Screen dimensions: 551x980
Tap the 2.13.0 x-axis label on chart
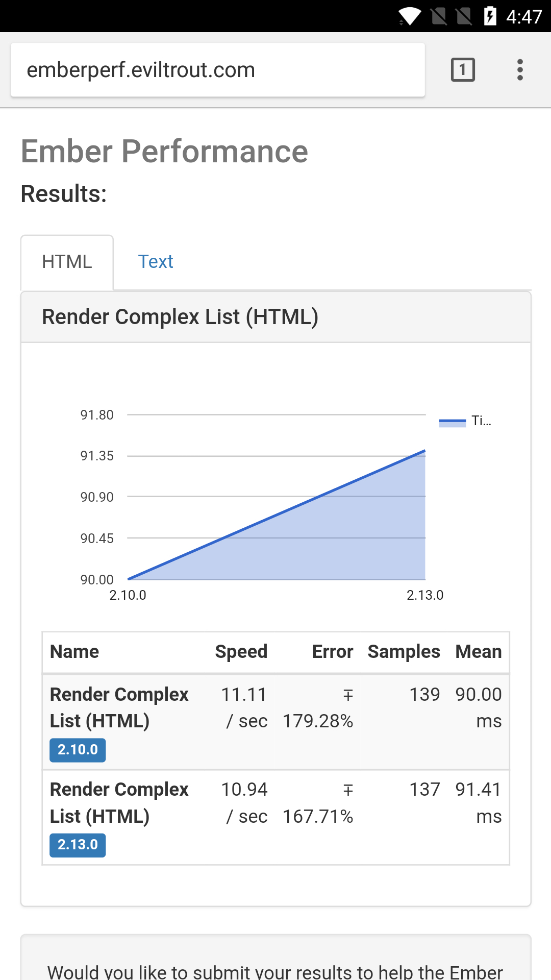[425, 595]
